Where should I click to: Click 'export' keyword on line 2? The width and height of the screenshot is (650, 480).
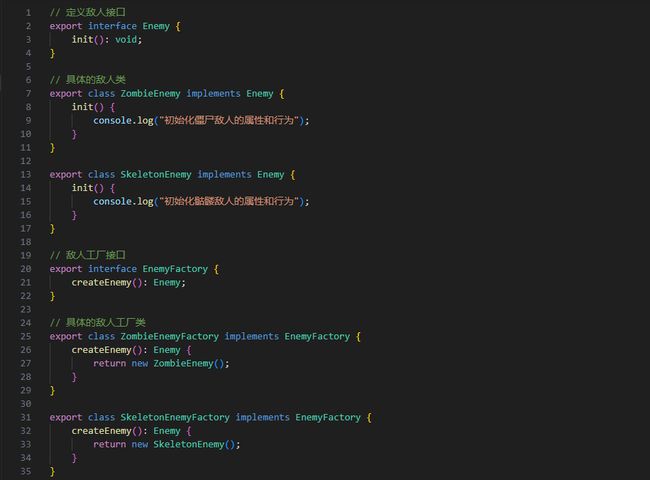[66, 26]
